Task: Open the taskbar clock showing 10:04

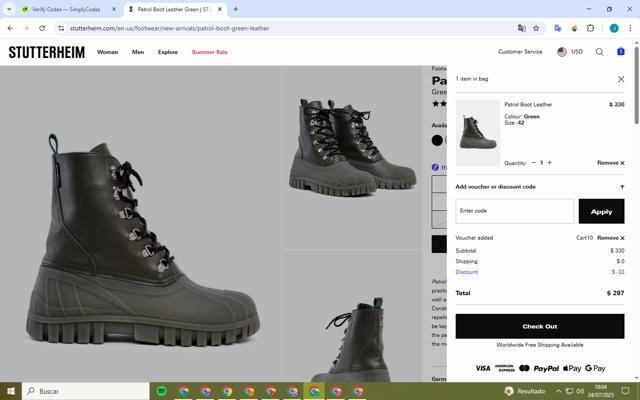Action: 601,391
